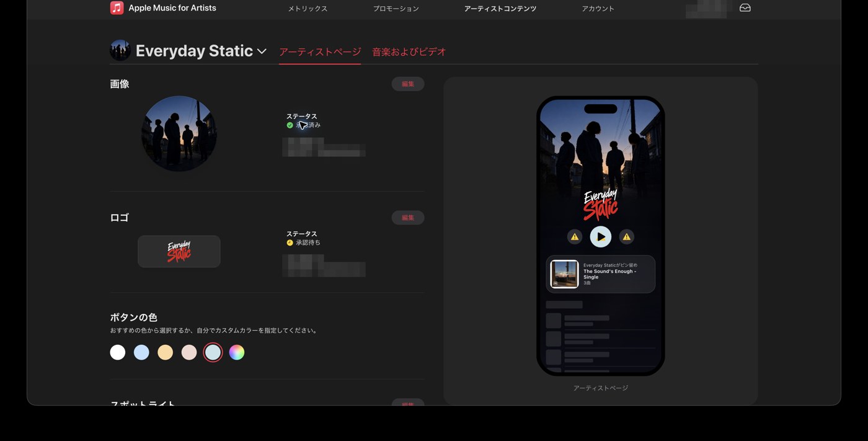Click The Sound's Enough album cover in preview
Screen dimensions: 868x441
[x=564, y=274]
